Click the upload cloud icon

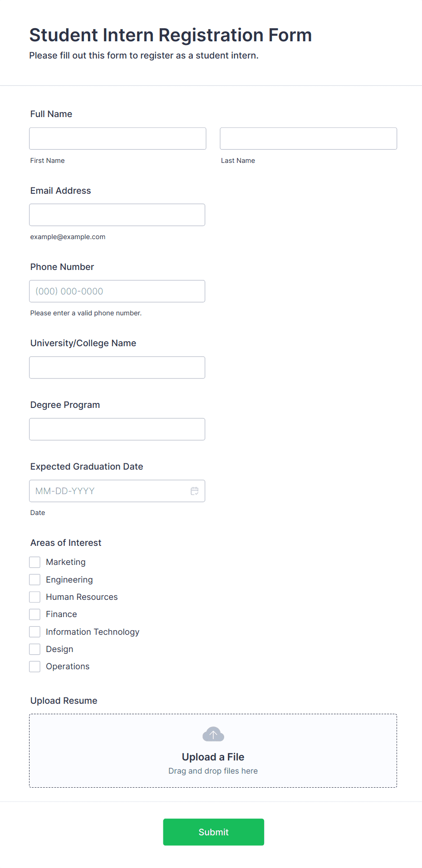point(213,734)
